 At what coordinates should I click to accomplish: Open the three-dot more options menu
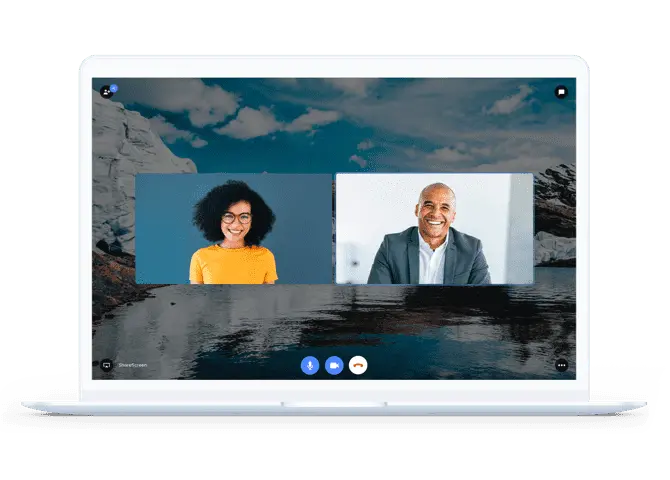point(561,365)
